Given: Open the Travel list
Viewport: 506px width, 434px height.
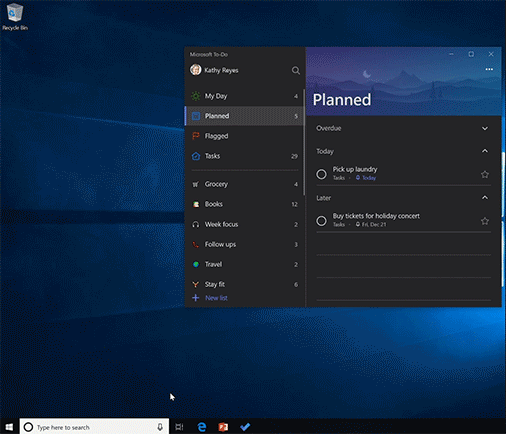Looking at the screenshot, I should (x=244, y=264).
